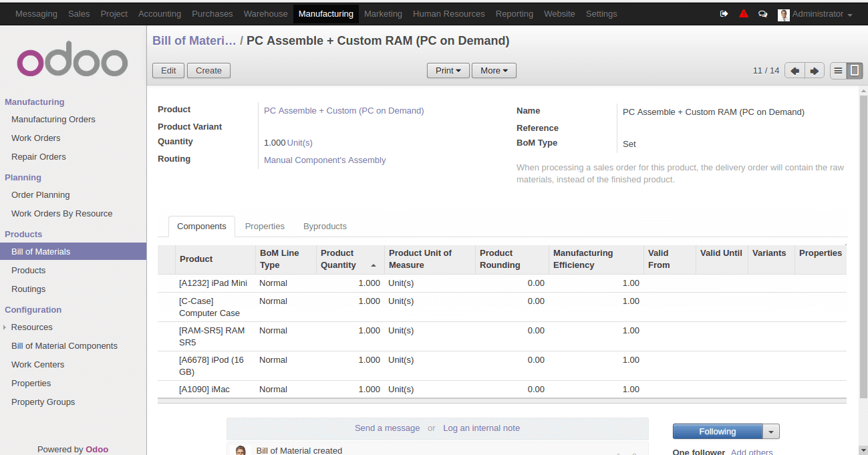Open Work Centers in sidebar
The height and width of the screenshot is (455, 868).
tap(38, 365)
